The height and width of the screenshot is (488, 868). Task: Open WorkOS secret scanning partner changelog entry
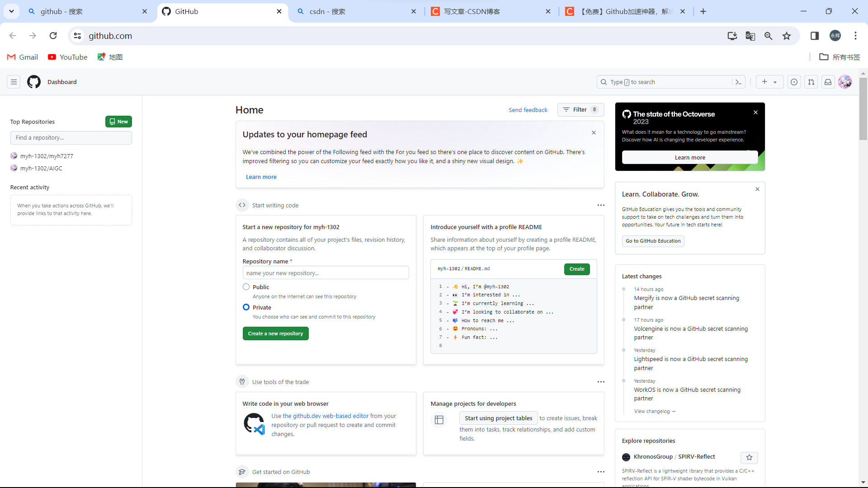687,394
